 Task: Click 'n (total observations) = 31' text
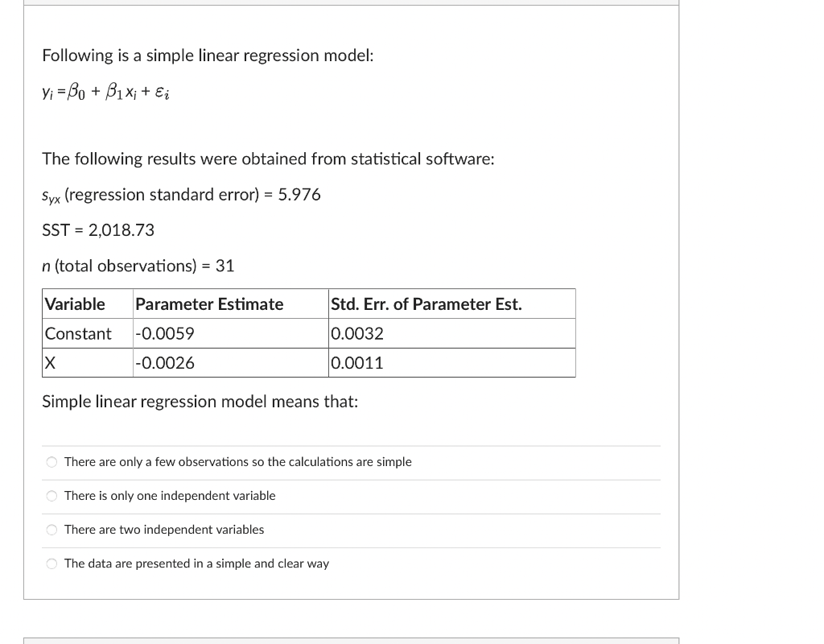coord(138,266)
